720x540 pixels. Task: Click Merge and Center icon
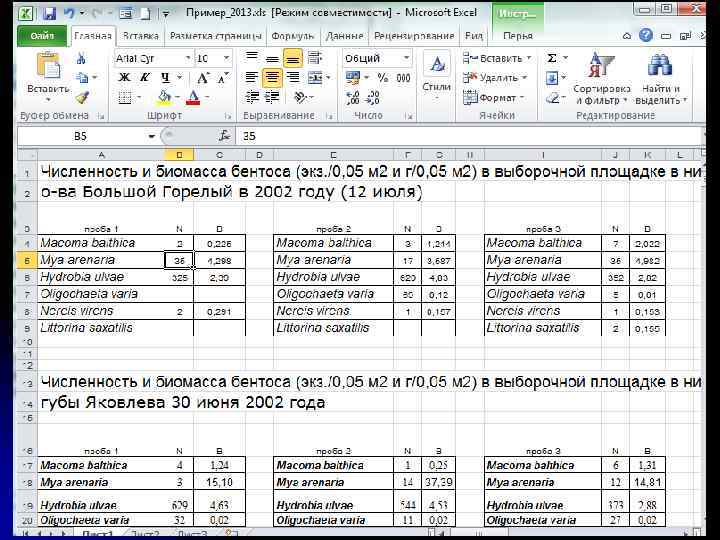coord(315,78)
